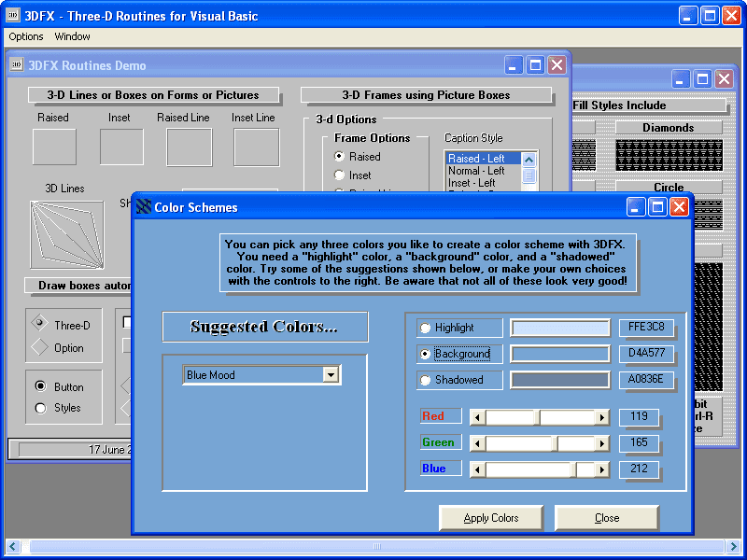The image size is (747, 560).
Task: Click the Blue slider thumb
Action: [574, 469]
